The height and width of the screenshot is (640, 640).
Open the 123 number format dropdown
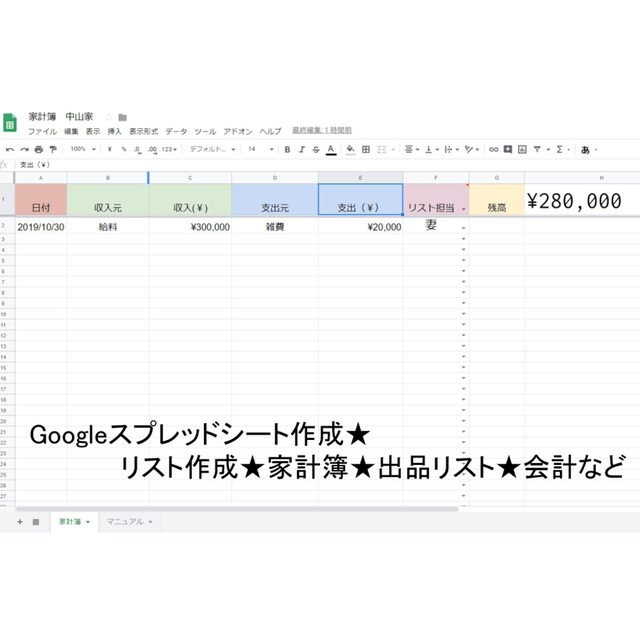coord(169,149)
